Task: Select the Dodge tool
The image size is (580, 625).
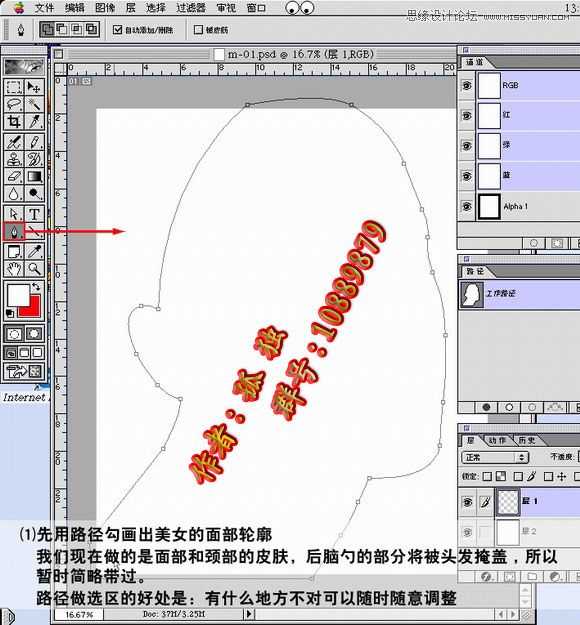Action: [x=34, y=193]
